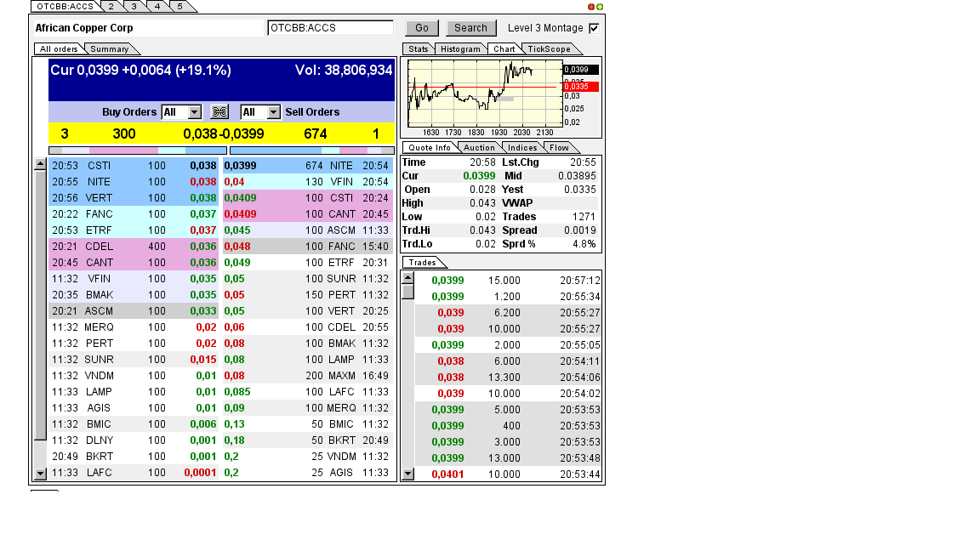Click the link icon between Buy and Sell filters
Image resolution: width=980 pixels, height=551 pixels.
[x=219, y=112]
